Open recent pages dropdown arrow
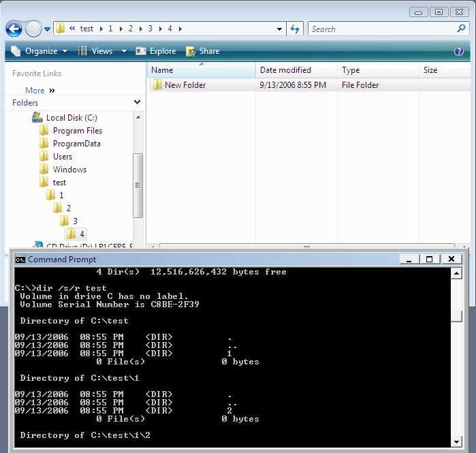 tap(47, 29)
